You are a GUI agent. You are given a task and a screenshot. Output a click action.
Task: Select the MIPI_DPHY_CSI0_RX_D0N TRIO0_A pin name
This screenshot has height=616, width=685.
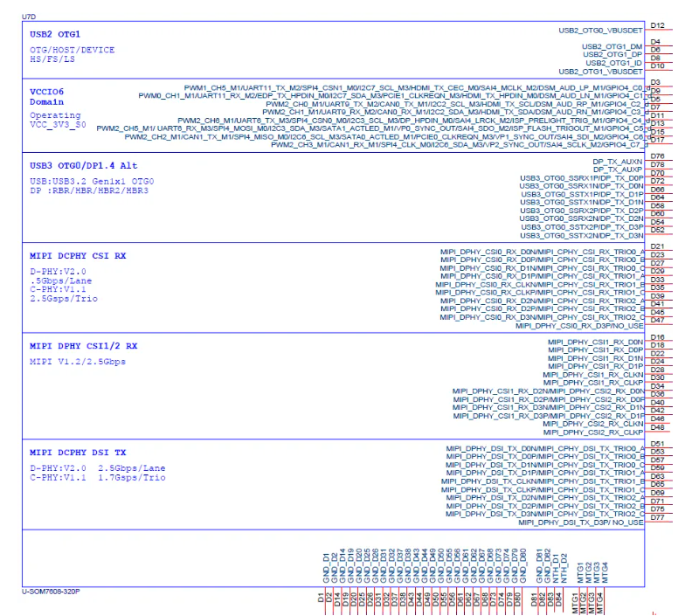click(x=542, y=252)
